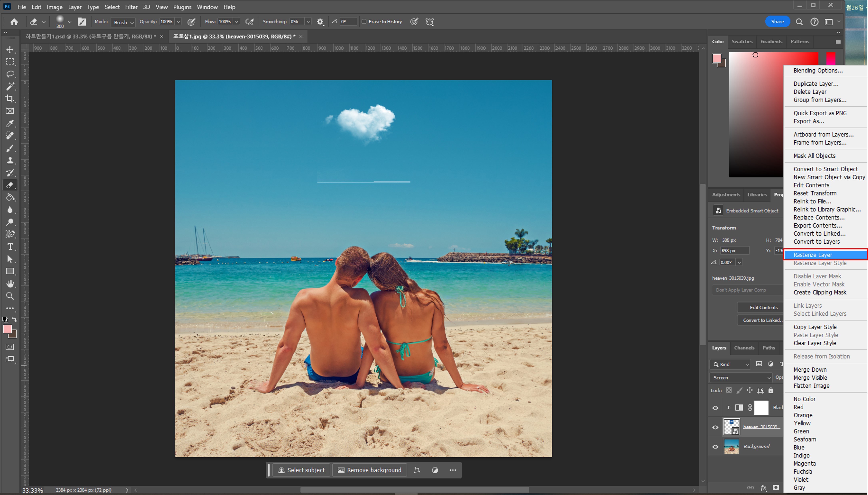The image size is (868, 495).
Task: Open the Screen blend mode dropdown
Action: coord(741,378)
